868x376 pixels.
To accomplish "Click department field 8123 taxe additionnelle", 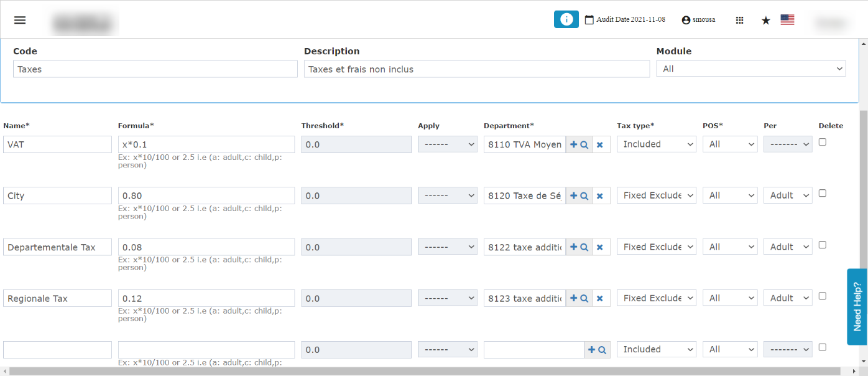I will point(525,298).
